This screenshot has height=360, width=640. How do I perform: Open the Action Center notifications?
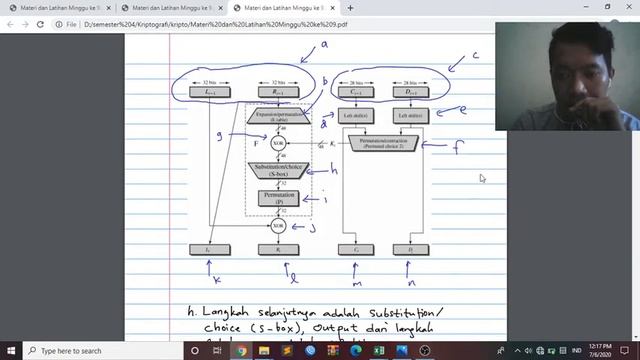coord(624,351)
